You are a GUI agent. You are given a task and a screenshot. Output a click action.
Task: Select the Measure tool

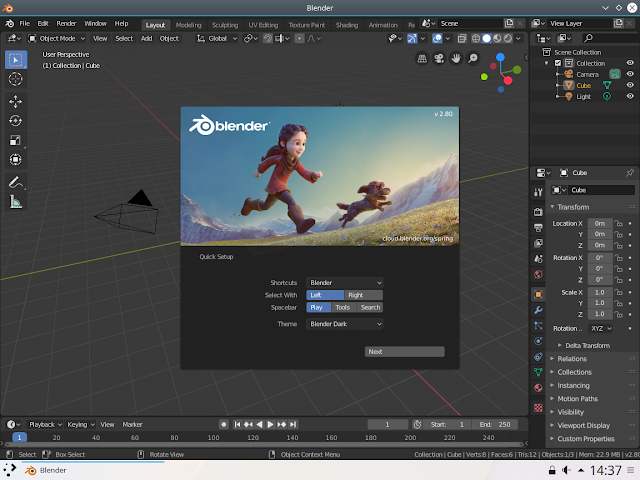[x=16, y=202]
